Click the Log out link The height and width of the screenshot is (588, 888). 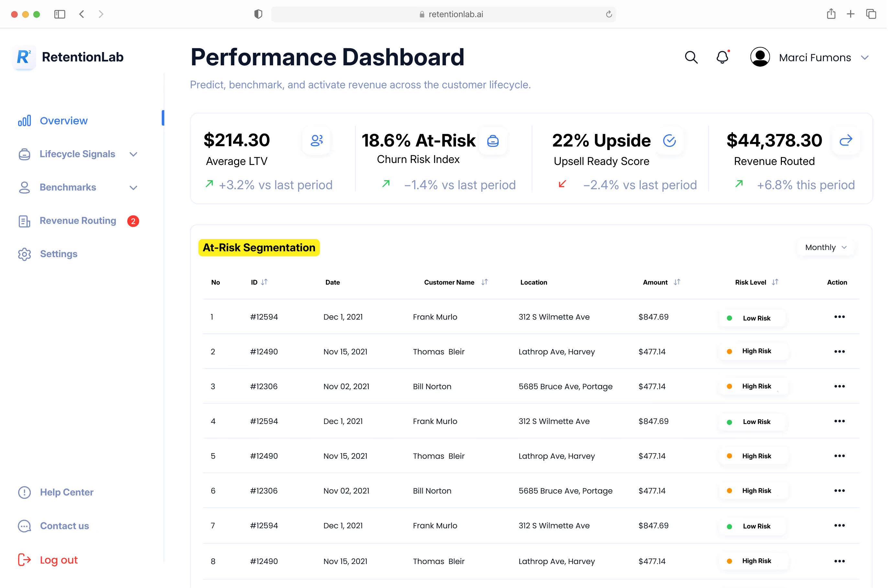(x=59, y=560)
